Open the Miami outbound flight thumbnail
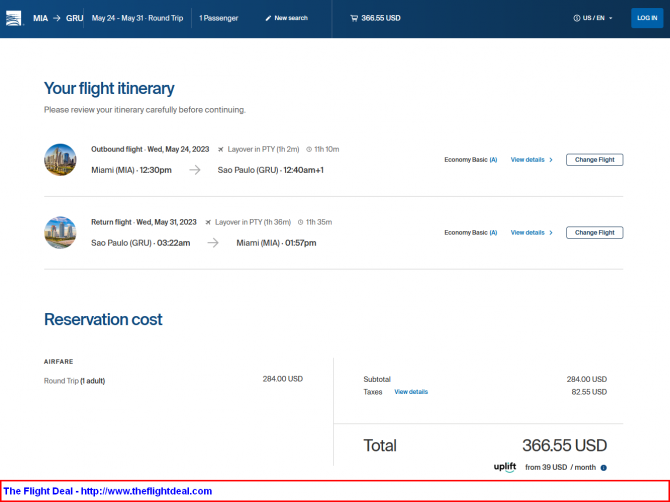670x502 pixels. [x=60, y=160]
